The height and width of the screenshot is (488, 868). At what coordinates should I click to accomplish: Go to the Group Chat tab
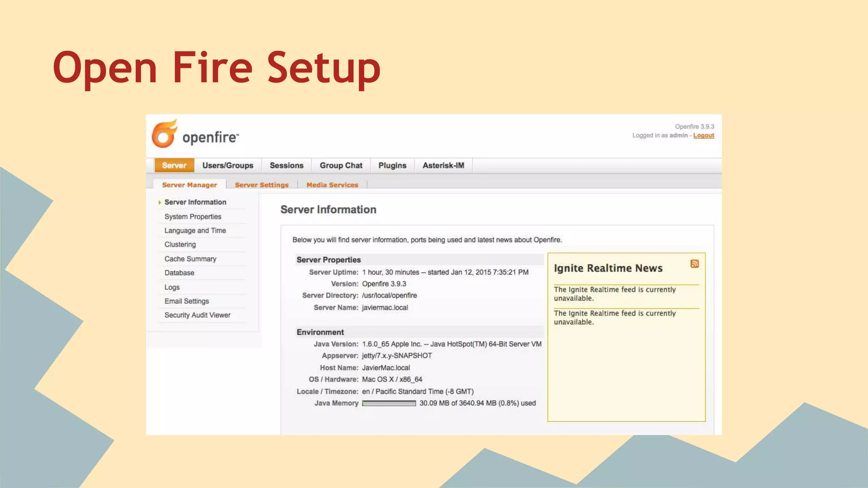pos(341,166)
